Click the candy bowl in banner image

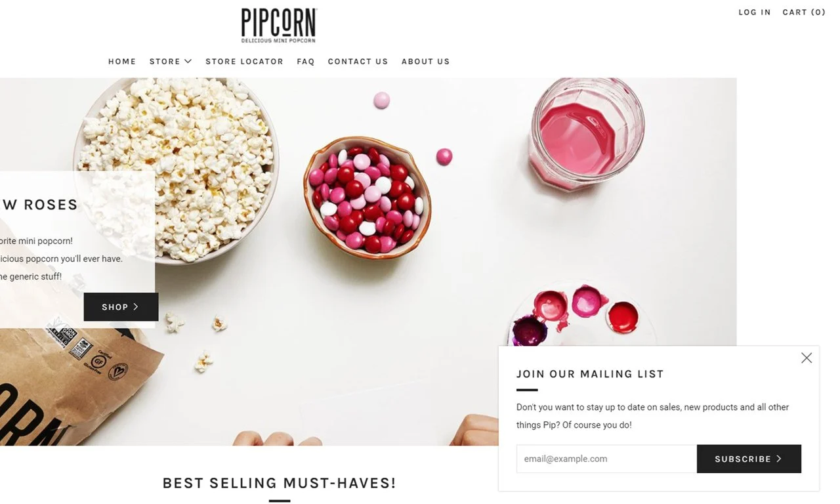coord(367,197)
